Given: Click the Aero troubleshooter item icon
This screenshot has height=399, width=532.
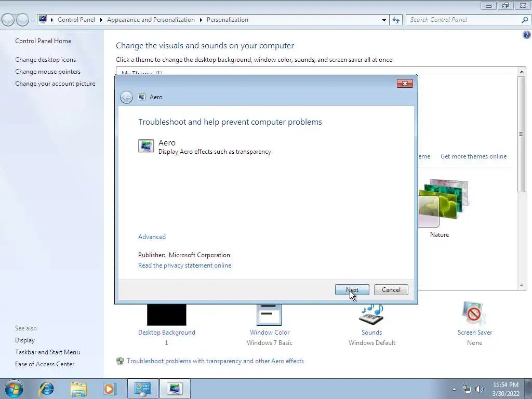Looking at the screenshot, I should pyautogui.click(x=146, y=146).
